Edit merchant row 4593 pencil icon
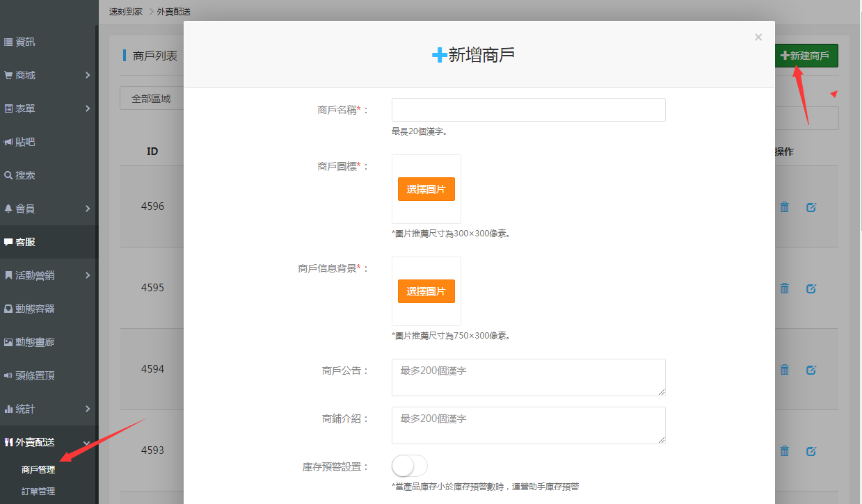This screenshot has height=504, width=862. [x=811, y=450]
